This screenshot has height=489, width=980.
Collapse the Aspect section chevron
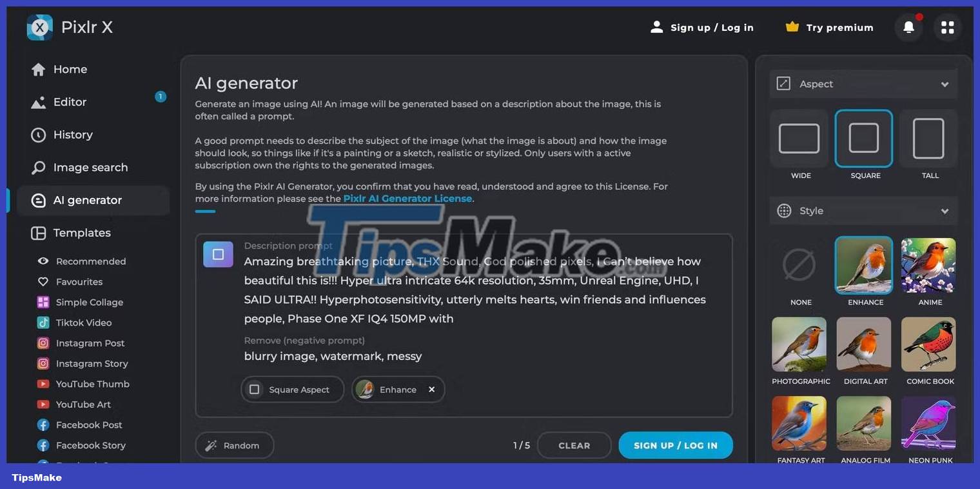(945, 85)
